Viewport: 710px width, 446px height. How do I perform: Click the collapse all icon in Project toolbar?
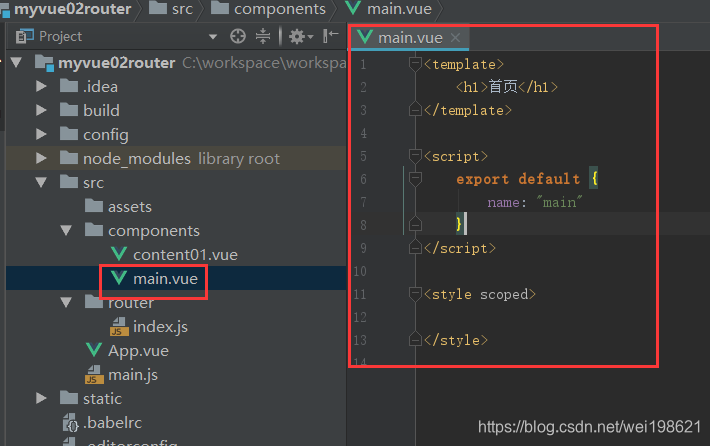pos(263,36)
